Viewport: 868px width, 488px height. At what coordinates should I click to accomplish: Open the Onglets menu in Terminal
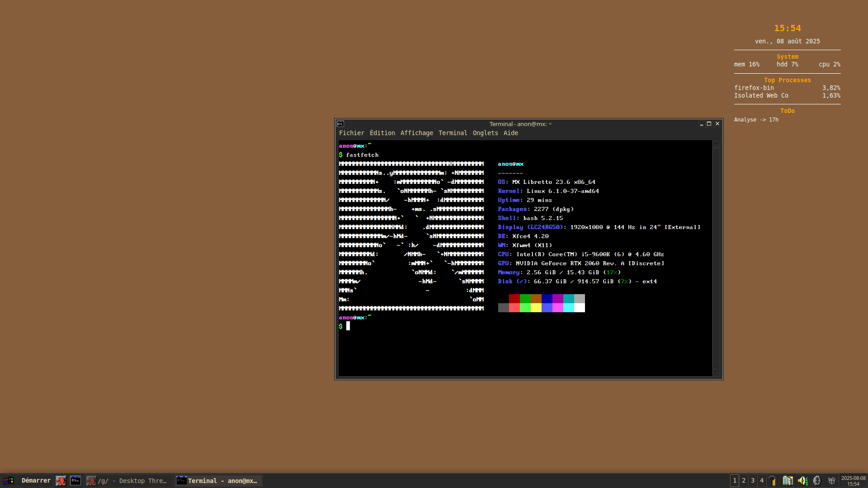(x=486, y=133)
